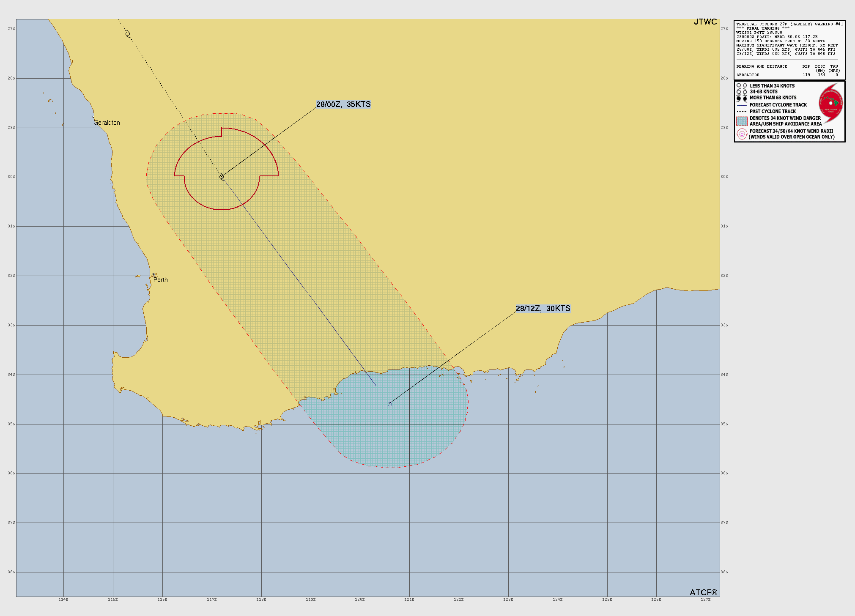Click the 'FINAL WARNING' text line
This screenshot has width=855, height=616.
point(763,28)
